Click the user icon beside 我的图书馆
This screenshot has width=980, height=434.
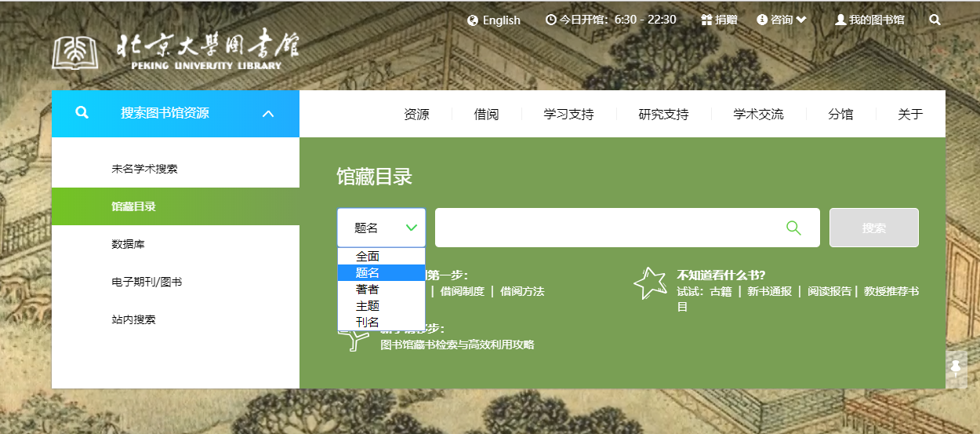[x=840, y=20]
